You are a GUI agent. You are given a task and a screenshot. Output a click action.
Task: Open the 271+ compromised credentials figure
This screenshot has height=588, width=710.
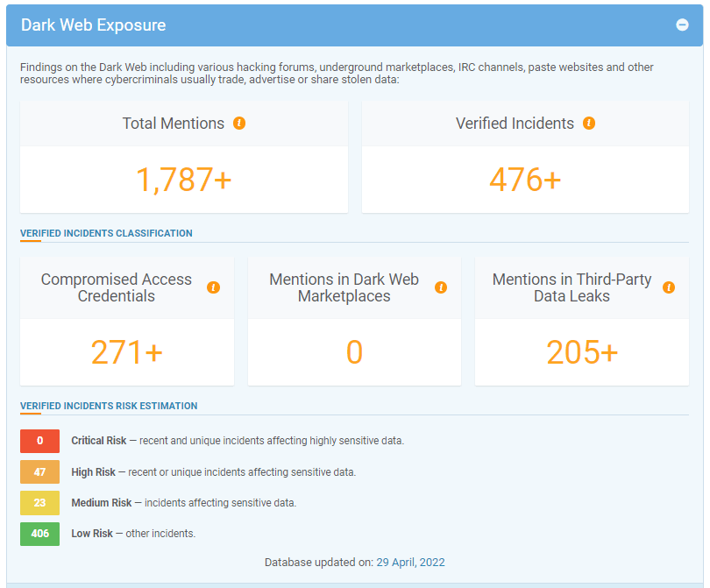pyautogui.click(x=127, y=352)
